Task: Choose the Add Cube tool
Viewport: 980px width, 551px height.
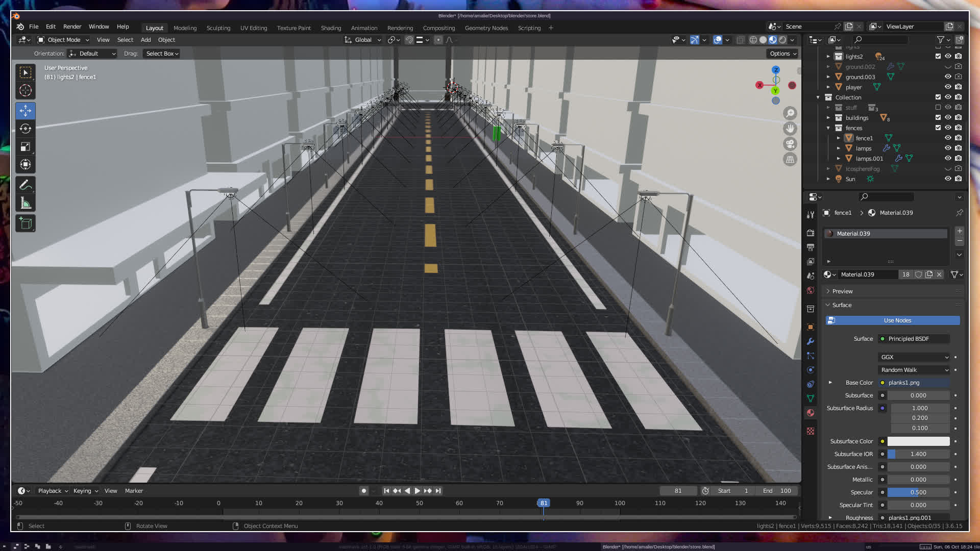Action: [26, 223]
